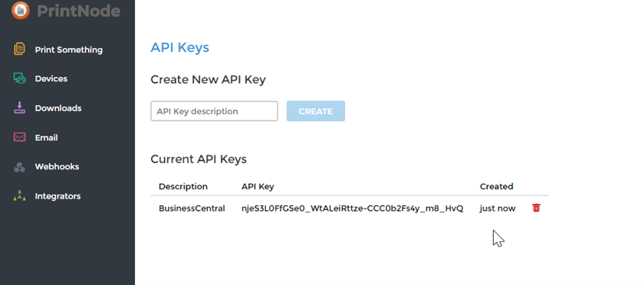Select the Email envelope icon

[x=19, y=138]
